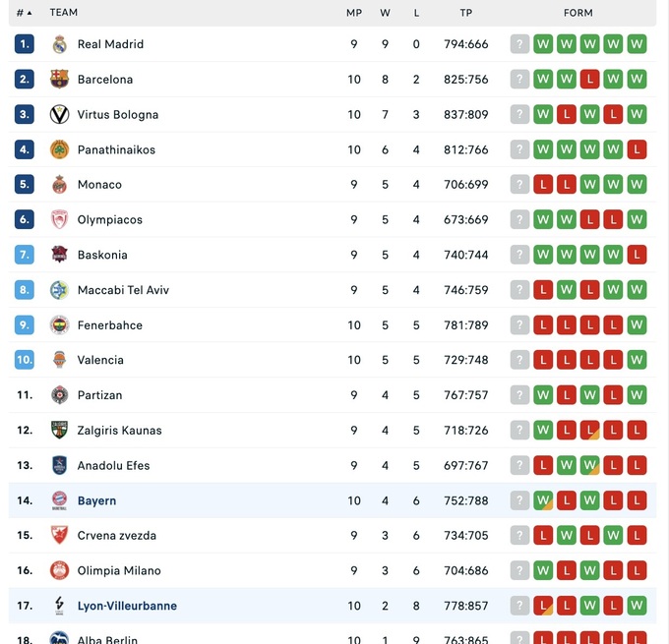Open the Anadolu Efes team link
Viewport: 669px width, 644px height.
pos(113,466)
